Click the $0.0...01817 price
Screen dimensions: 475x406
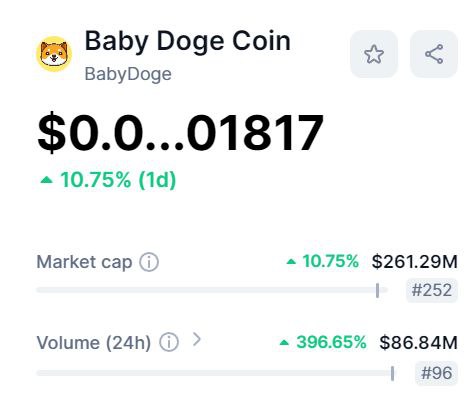coord(180,132)
